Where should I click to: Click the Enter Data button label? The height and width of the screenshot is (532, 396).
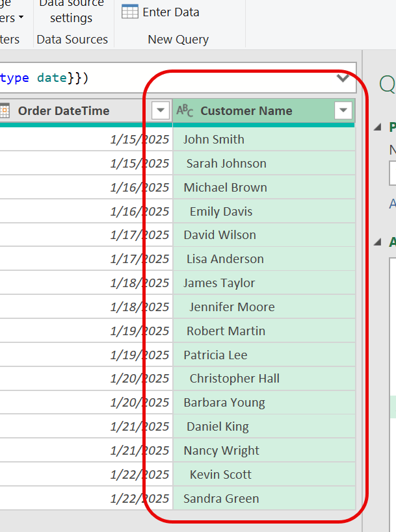click(171, 12)
